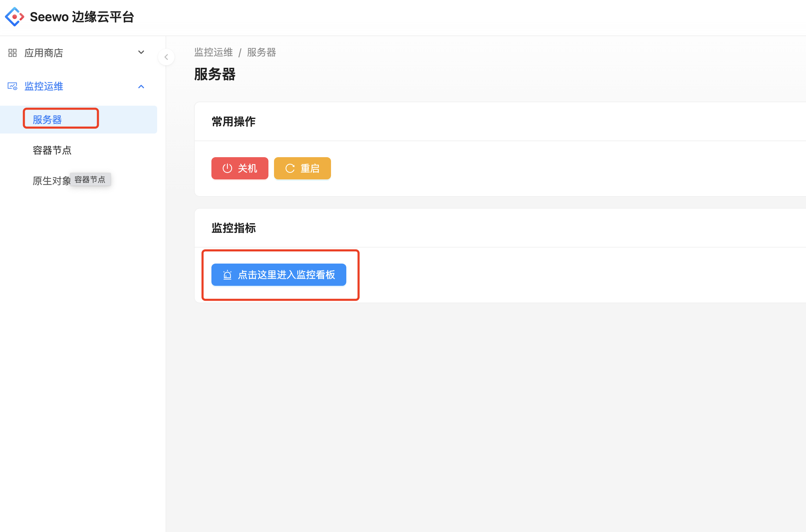
Task: Click 服务器 breadcrumb item
Action: pos(261,53)
